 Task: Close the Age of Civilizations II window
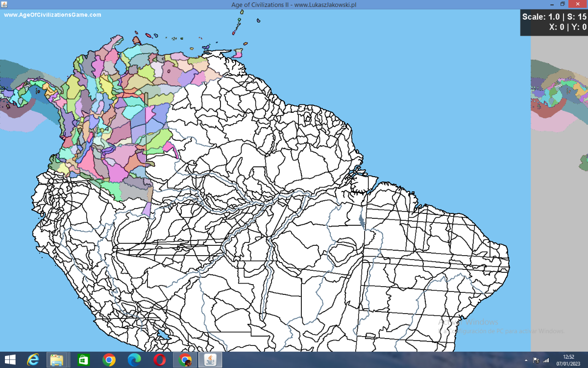pos(577,4)
